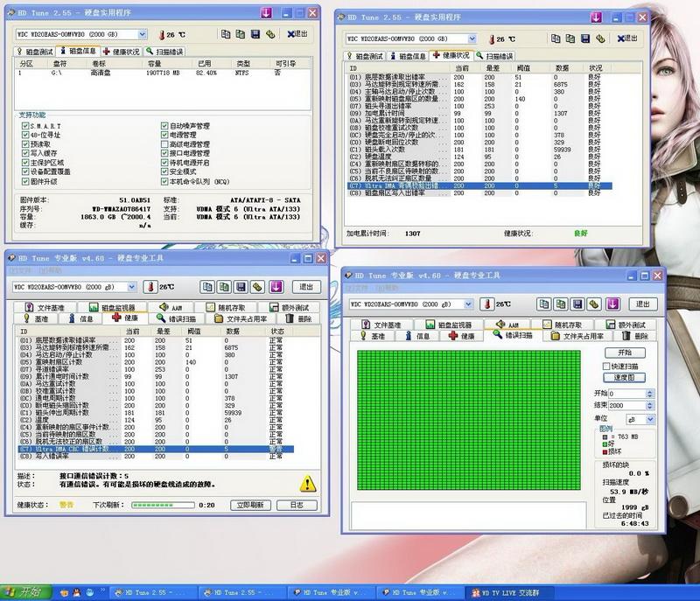This screenshot has height=601, width=700.
Task: Open drive dropdown in top-right HD Tune 2.55 window
Action: (472, 38)
